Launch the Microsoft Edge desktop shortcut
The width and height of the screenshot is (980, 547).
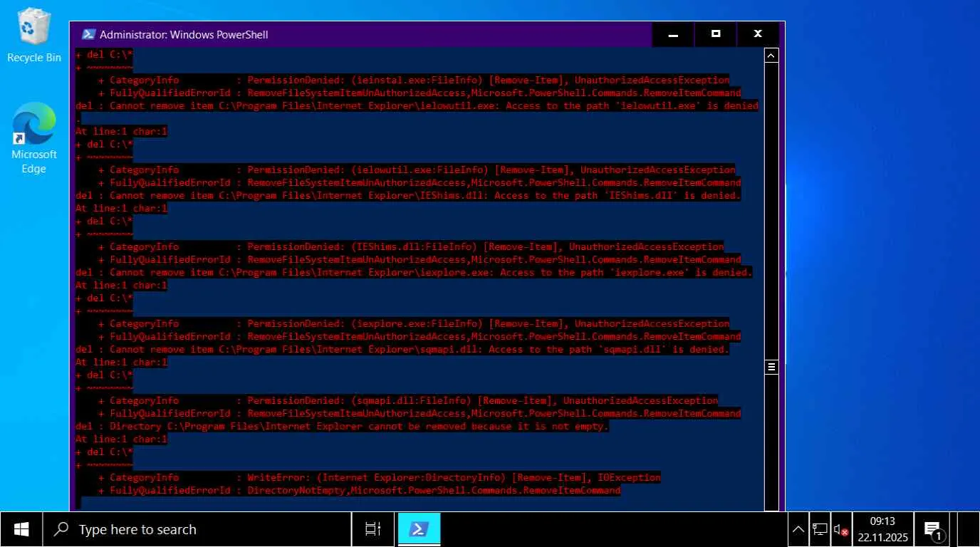coord(33,139)
